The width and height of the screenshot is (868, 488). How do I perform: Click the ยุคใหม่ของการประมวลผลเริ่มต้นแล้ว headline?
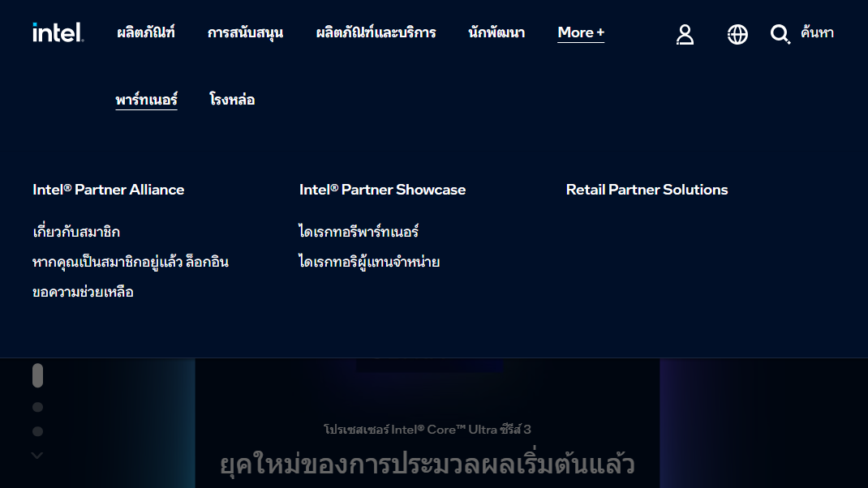(x=428, y=464)
